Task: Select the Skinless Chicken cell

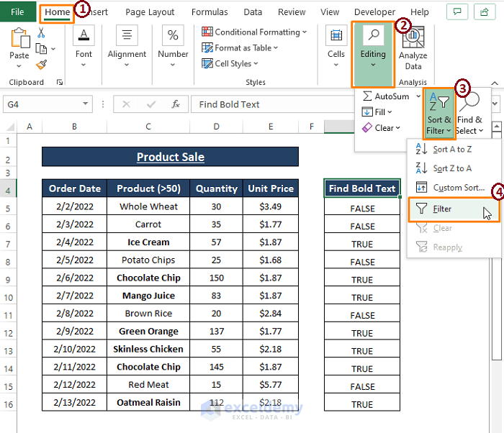Action: tap(148, 349)
